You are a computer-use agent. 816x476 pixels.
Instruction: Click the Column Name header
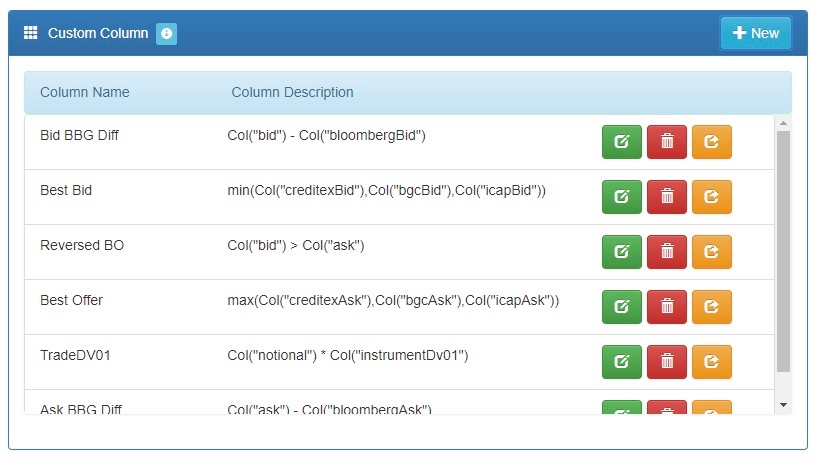(85, 92)
